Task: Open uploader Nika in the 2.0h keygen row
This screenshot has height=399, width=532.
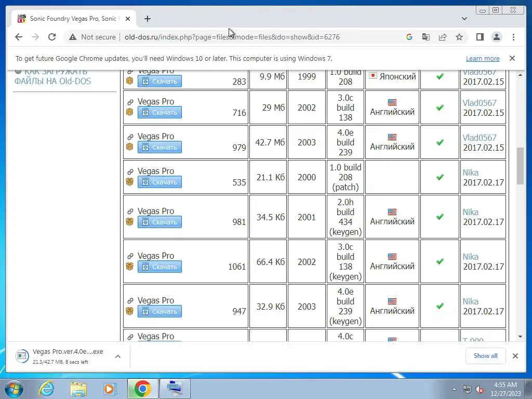Action: point(471,212)
